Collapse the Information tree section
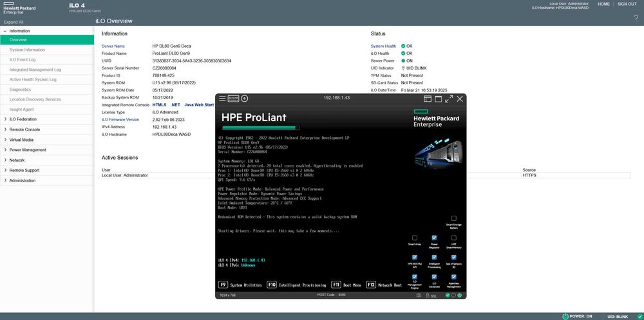 click(x=5, y=31)
